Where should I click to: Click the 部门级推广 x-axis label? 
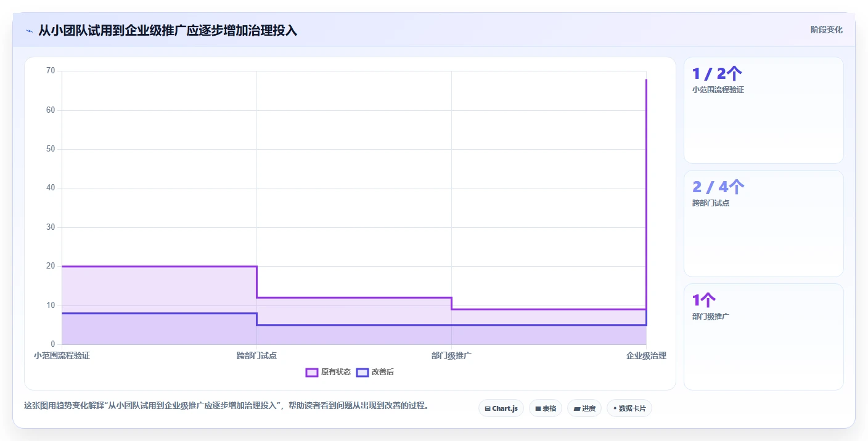451,355
